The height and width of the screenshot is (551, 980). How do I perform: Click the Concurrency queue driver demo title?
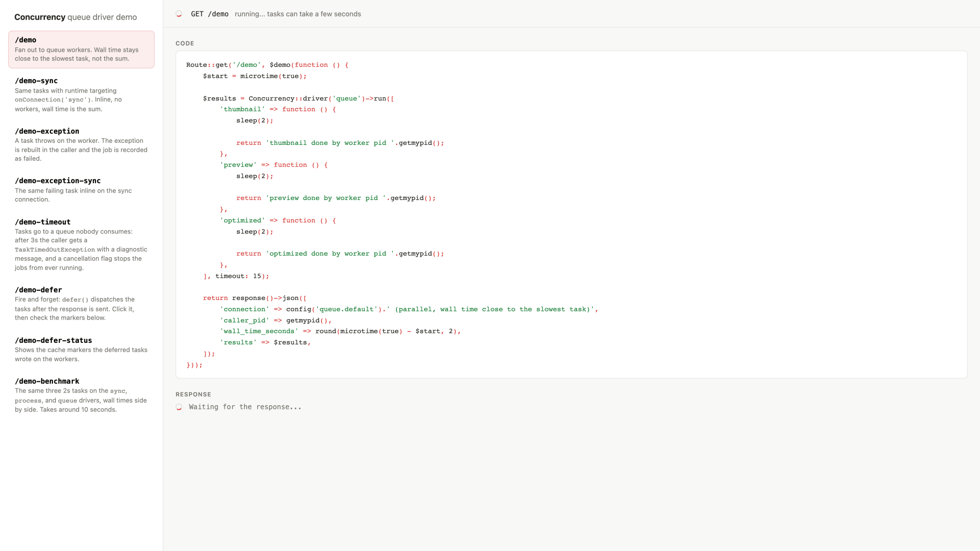click(x=76, y=17)
